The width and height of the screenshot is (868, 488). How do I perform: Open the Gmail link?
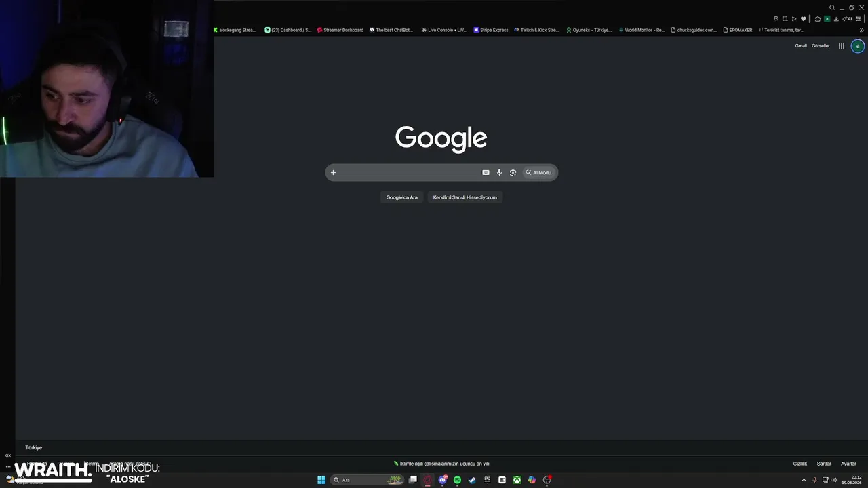point(801,46)
